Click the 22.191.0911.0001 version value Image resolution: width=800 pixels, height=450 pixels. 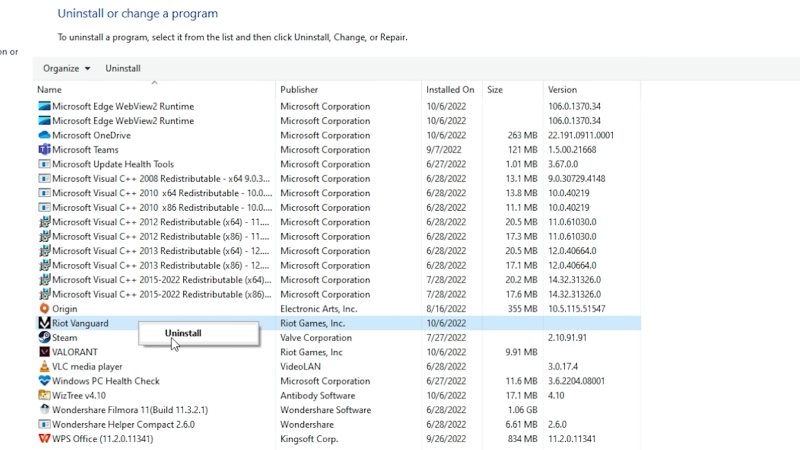point(581,135)
